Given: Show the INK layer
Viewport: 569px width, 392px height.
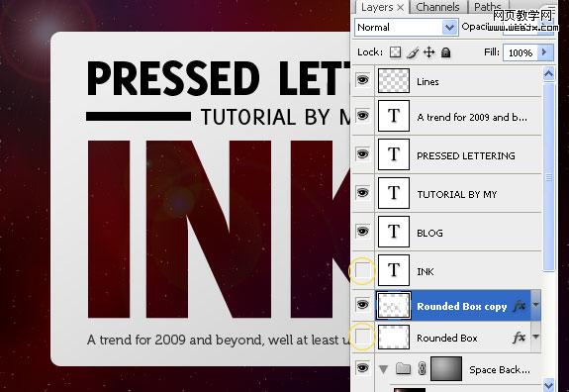Looking at the screenshot, I should click(362, 270).
